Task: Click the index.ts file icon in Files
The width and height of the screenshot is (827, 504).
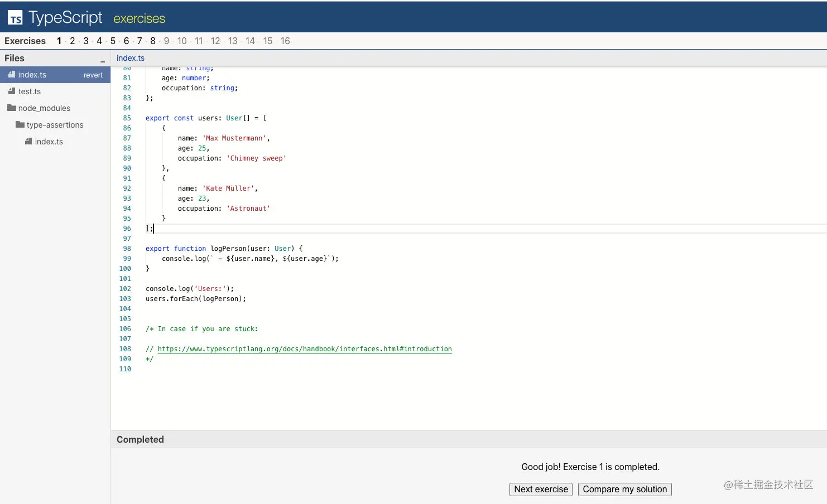Action: coord(12,74)
